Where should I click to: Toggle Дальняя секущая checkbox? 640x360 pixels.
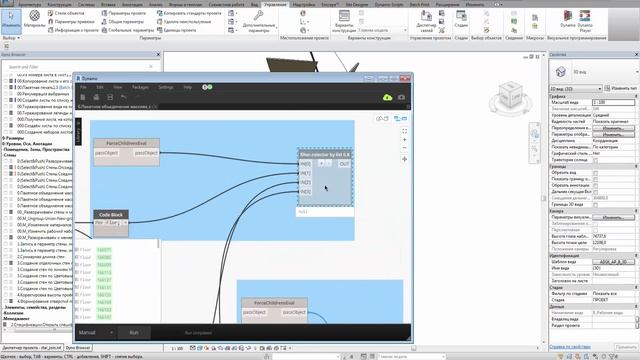tap(596, 192)
